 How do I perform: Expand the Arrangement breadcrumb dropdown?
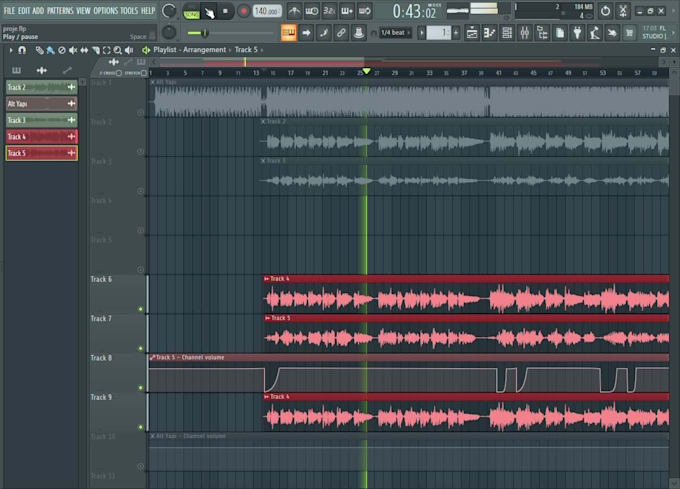tap(230, 50)
